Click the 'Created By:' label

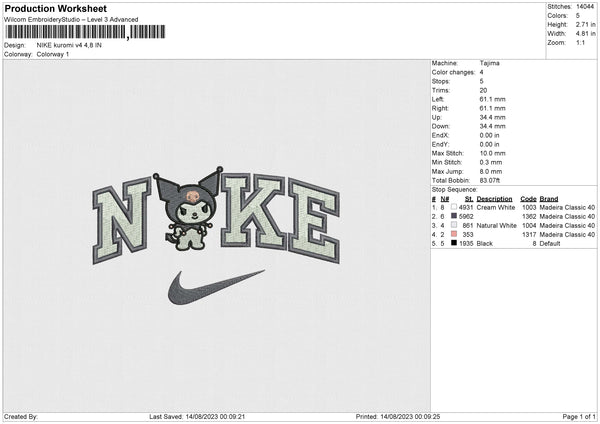point(21,417)
